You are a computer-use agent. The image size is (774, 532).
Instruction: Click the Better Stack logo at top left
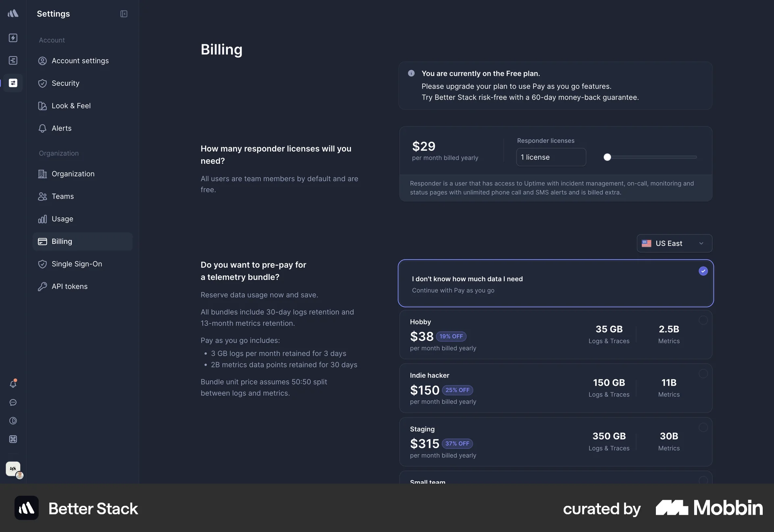(13, 13)
